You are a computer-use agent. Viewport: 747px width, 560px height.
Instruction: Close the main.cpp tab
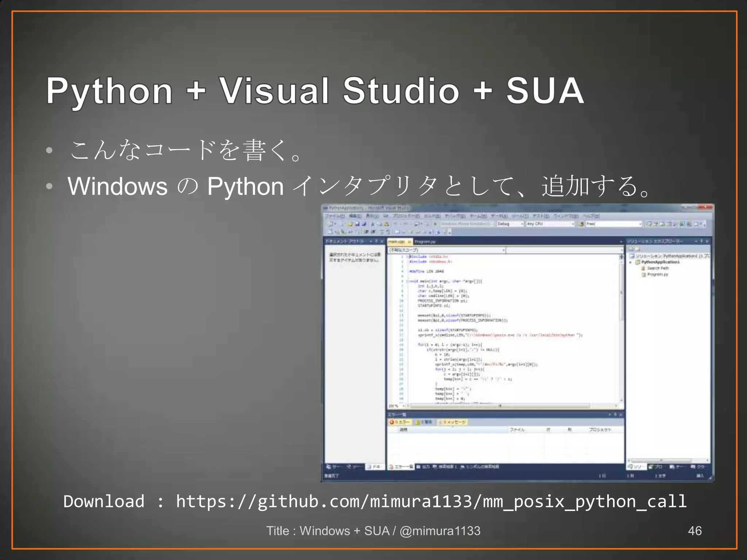coord(409,242)
